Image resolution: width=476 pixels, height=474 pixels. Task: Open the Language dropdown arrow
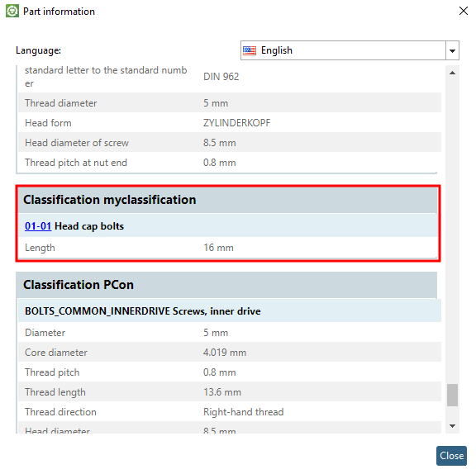click(452, 50)
